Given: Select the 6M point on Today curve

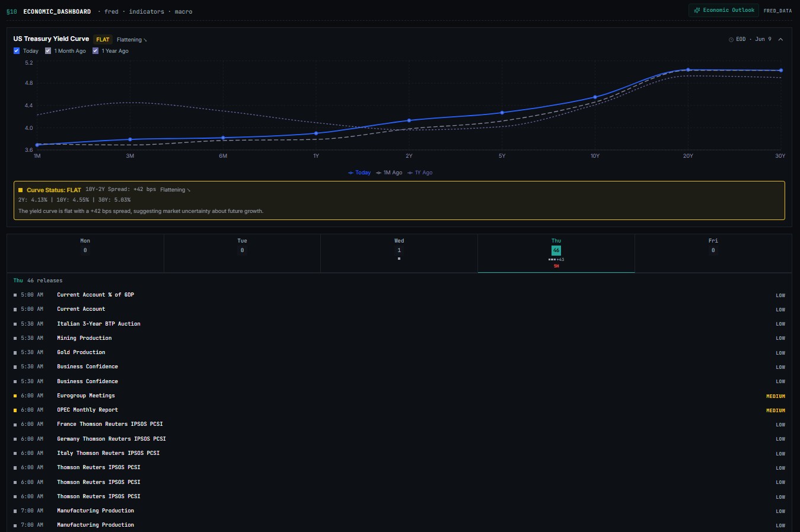Looking at the screenshot, I should click(x=223, y=138).
